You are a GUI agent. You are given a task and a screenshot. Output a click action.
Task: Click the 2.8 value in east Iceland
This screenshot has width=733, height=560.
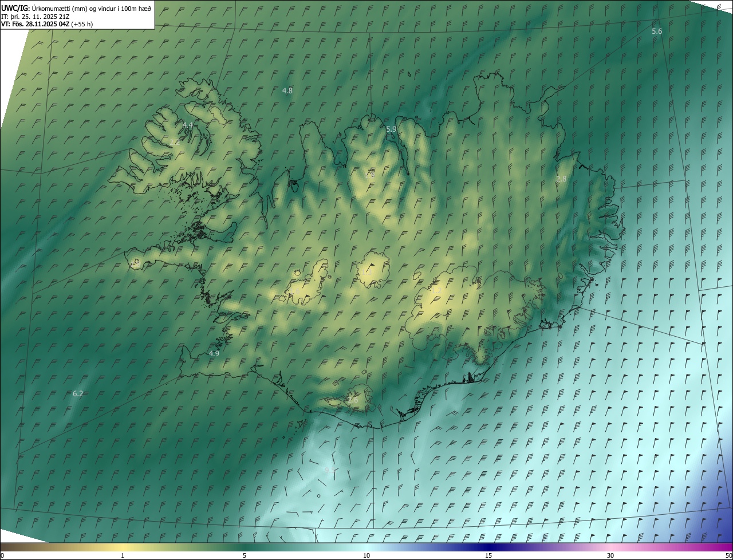(561, 179)
